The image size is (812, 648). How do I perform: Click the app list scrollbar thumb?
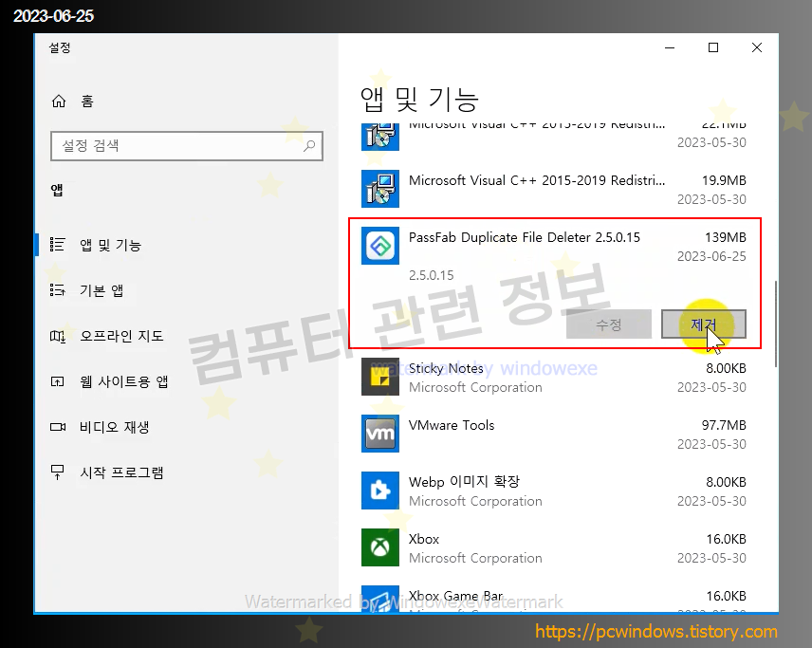[x=775, y=324]
